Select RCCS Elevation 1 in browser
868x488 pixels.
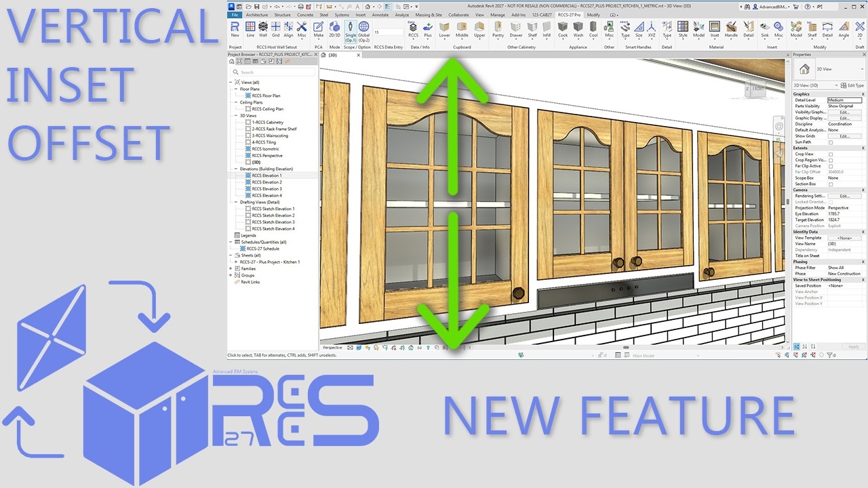[267, 176]
